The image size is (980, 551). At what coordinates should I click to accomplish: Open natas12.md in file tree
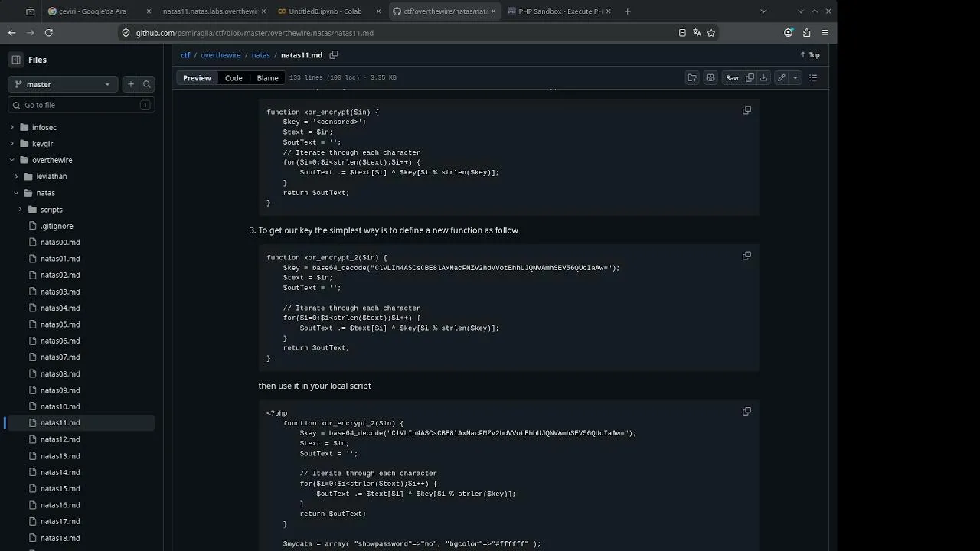coord(60,439)
